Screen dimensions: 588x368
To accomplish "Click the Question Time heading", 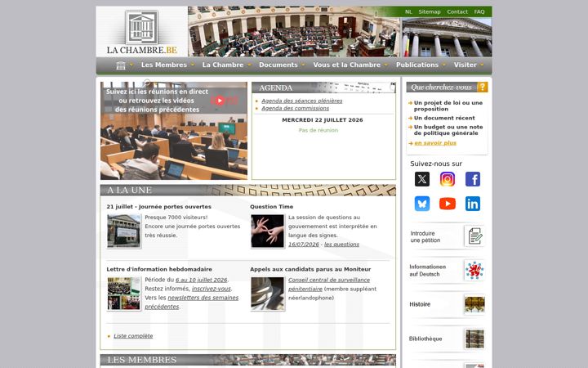I will click(x=271, y=207).
